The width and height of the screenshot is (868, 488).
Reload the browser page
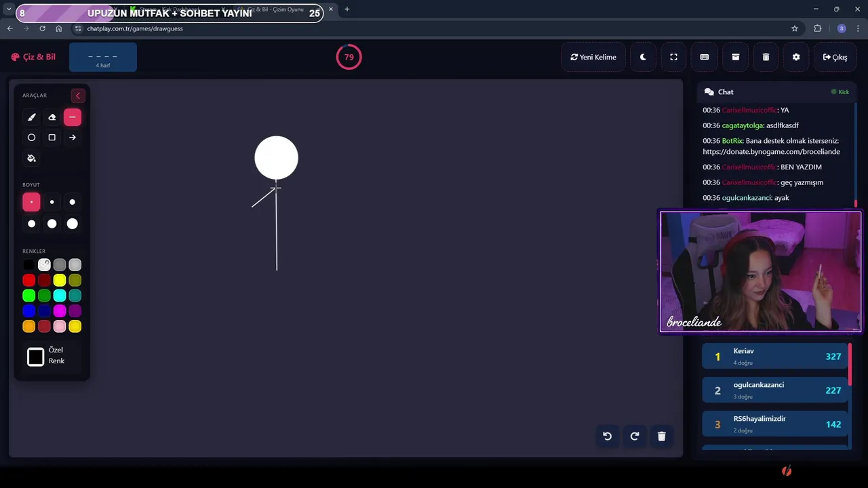point(42,28)
